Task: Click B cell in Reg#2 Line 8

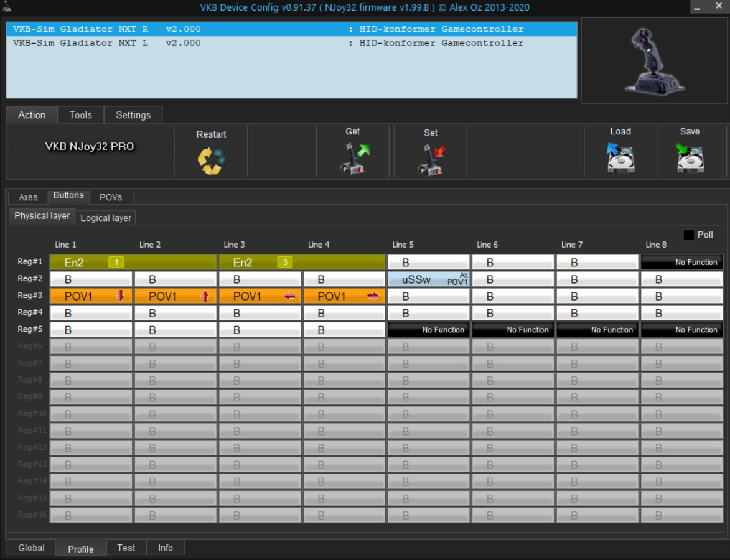Action: tap(681, 279)
